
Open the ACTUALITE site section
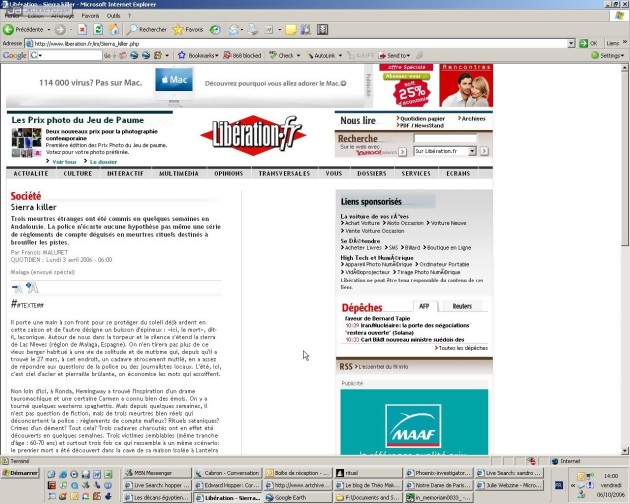[31, 174]
